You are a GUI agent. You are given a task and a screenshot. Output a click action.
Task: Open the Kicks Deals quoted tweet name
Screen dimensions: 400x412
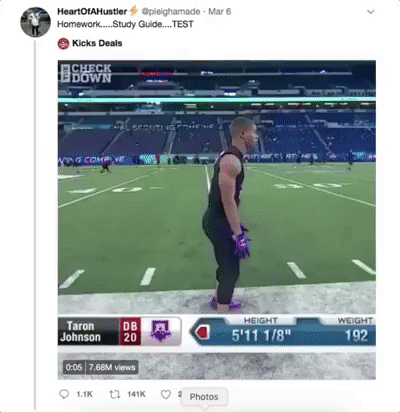tap(97, 43)
